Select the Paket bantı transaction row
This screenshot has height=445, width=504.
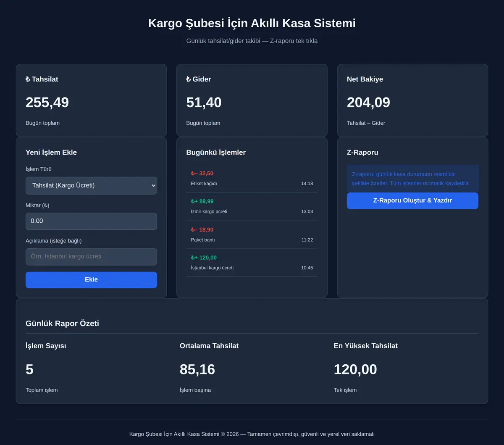click(252, 235)
